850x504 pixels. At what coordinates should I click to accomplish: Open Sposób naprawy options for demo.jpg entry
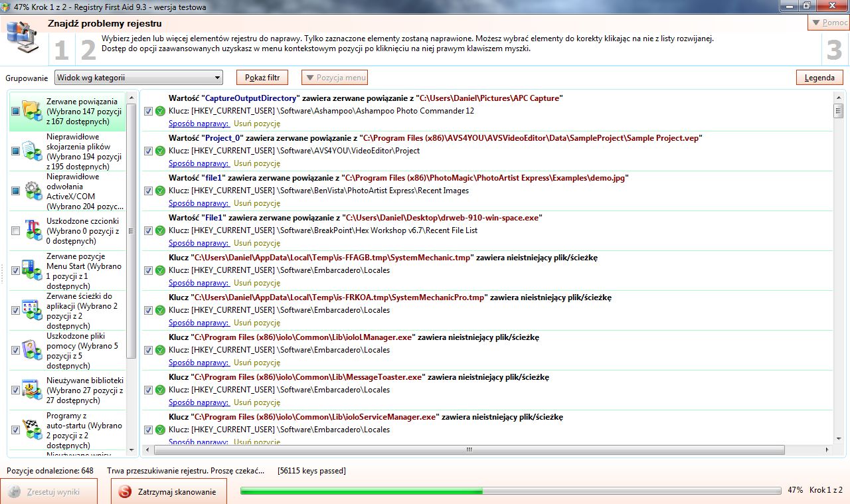coord(199,203)
